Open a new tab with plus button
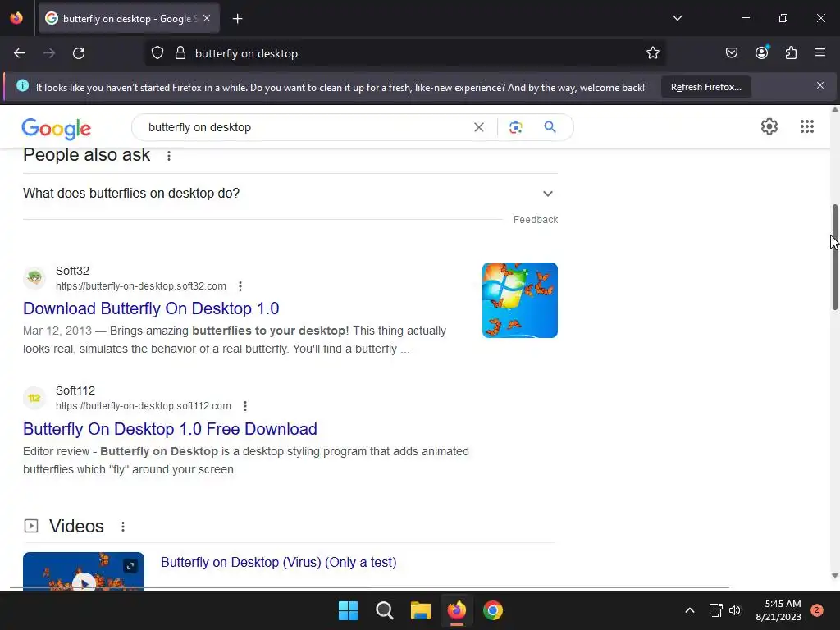 click(237, 19)
